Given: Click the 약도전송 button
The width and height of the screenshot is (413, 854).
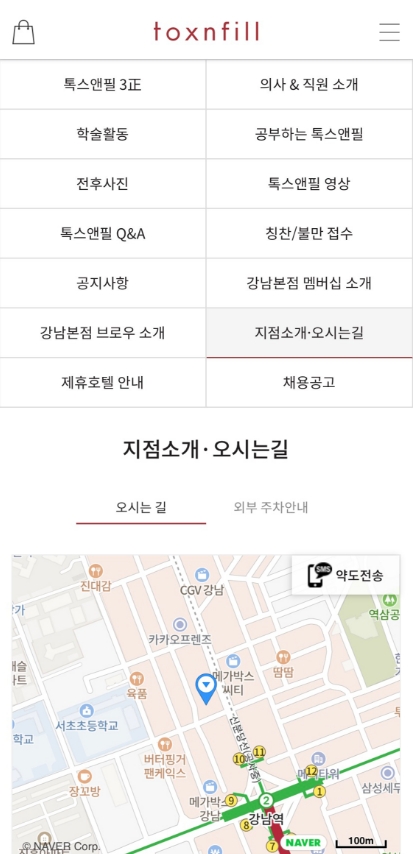Looking at the screenshot, I should click(345, 575).
